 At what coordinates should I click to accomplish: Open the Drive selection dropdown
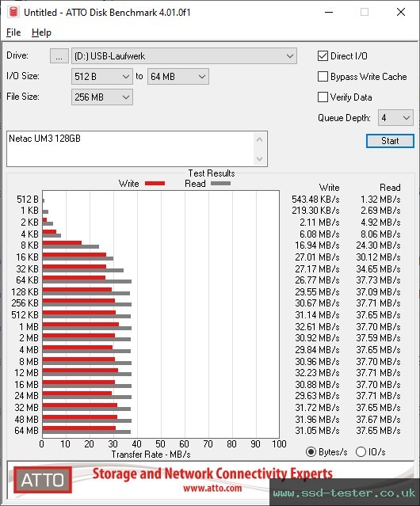click(x=184, y=56)
